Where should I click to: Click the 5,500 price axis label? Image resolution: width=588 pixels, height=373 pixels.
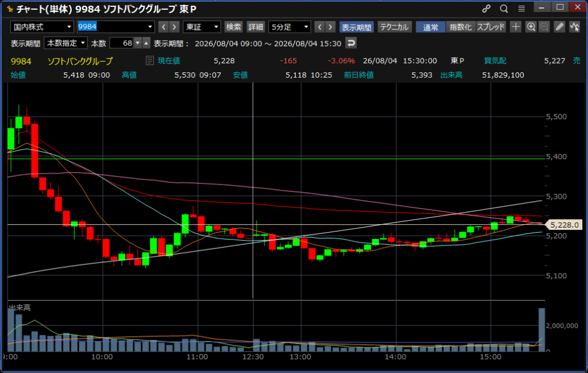[x=556, y=117]
